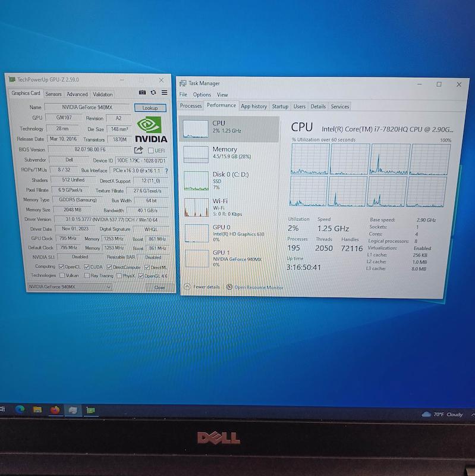Click the Lookup button in GPU-Z
The image size is (475, 476).
coord(150,108)
